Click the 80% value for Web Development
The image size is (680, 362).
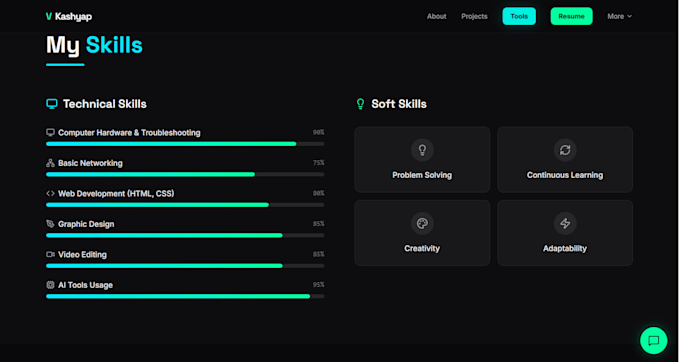[x=318, y=193]
